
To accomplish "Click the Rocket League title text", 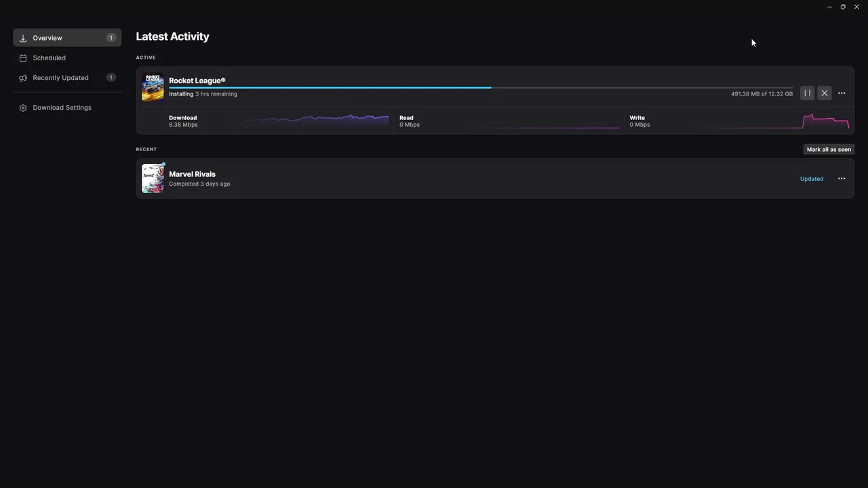I will [197, 81].
